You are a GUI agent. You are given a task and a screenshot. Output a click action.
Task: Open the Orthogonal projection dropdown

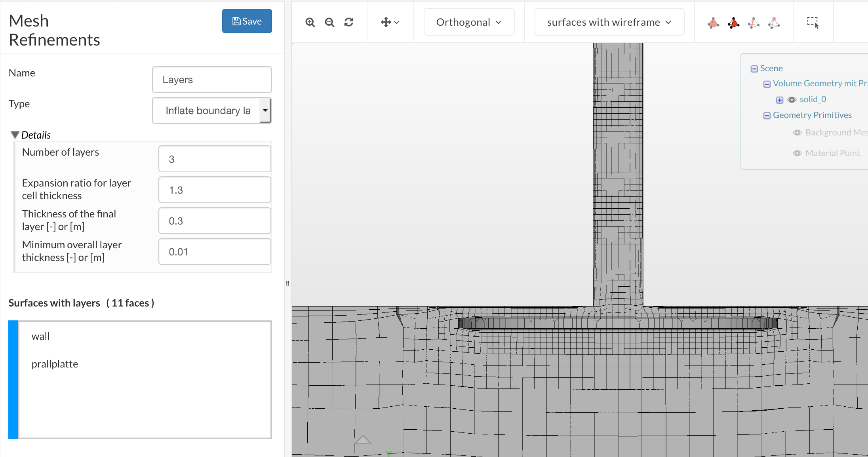click(469, 22)
